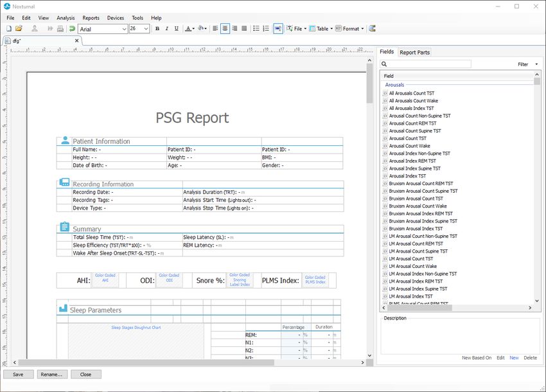This screenshot has width=546, height=392.
Task: Select Bruxism Arousal Count Wake field
Action: [418, 206]
